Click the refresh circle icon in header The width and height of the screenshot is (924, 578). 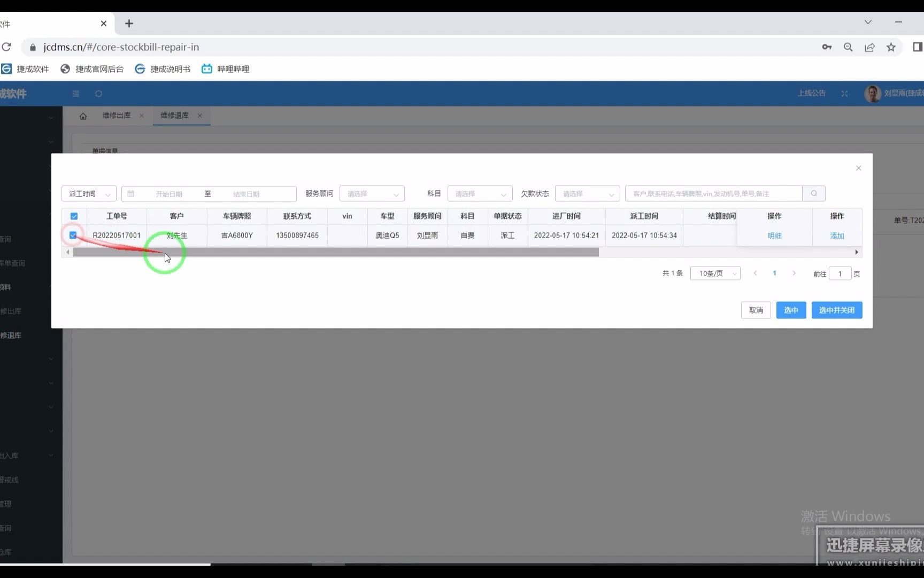pos(98,94)
